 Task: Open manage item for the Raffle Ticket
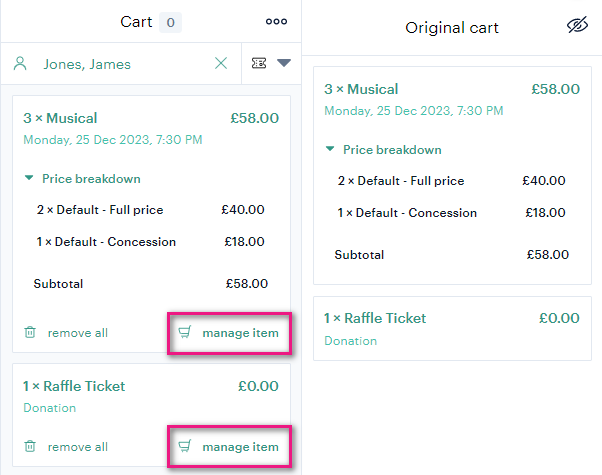pyautogui.click(x=240, y=447)
